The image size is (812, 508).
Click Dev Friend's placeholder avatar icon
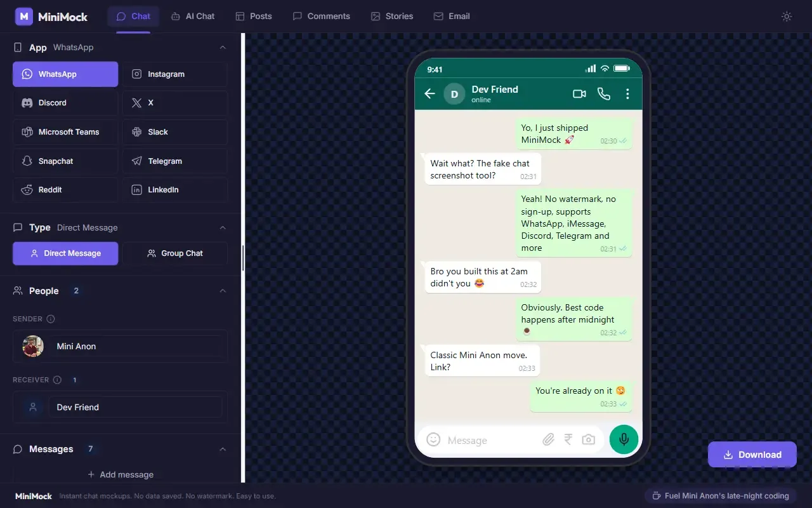click(x=33, y=407)
